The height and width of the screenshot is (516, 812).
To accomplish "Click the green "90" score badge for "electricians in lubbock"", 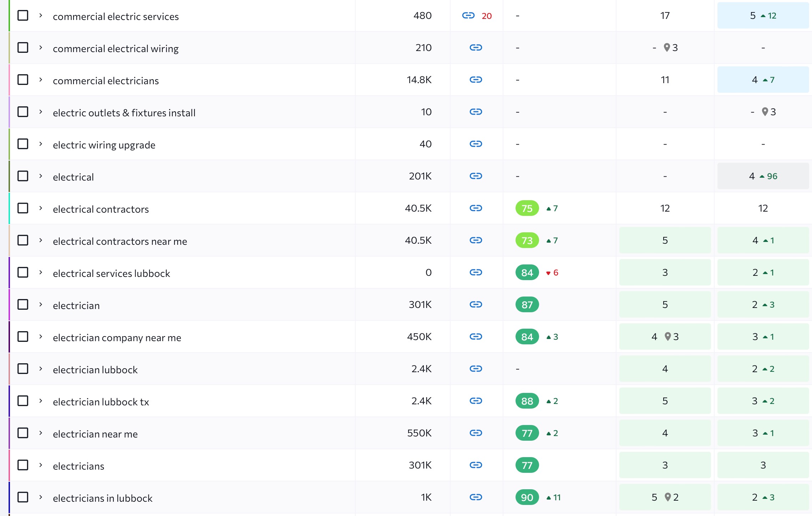I will click(x=527, y=497).
